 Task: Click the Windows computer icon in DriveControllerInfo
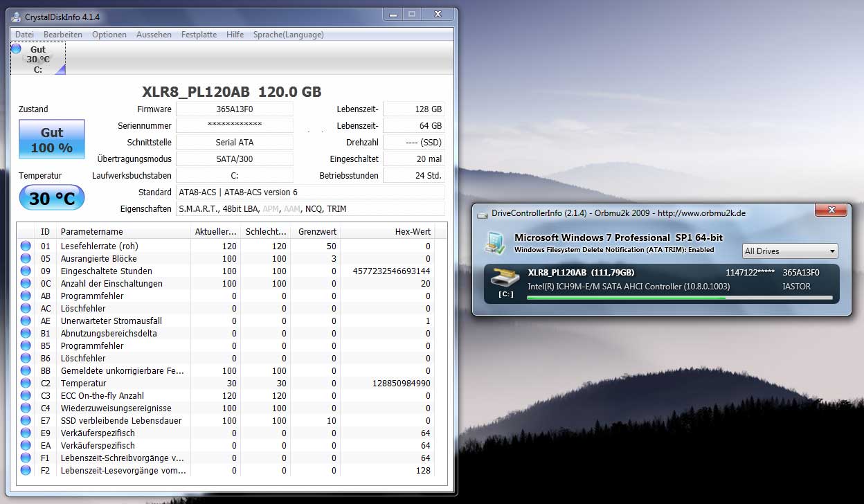(494, 242)
